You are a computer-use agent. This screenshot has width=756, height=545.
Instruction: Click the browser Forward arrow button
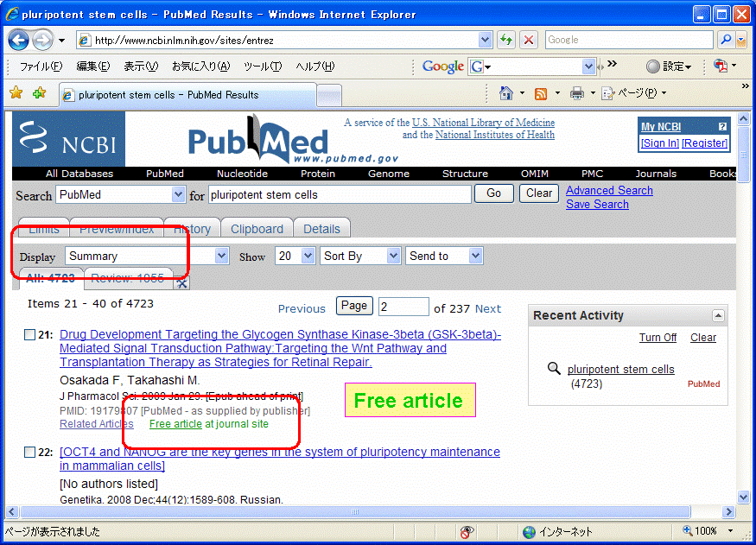[43, 40]
